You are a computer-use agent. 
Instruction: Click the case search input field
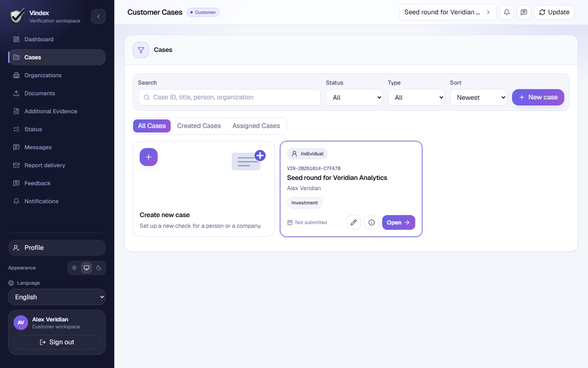[229, 97]
